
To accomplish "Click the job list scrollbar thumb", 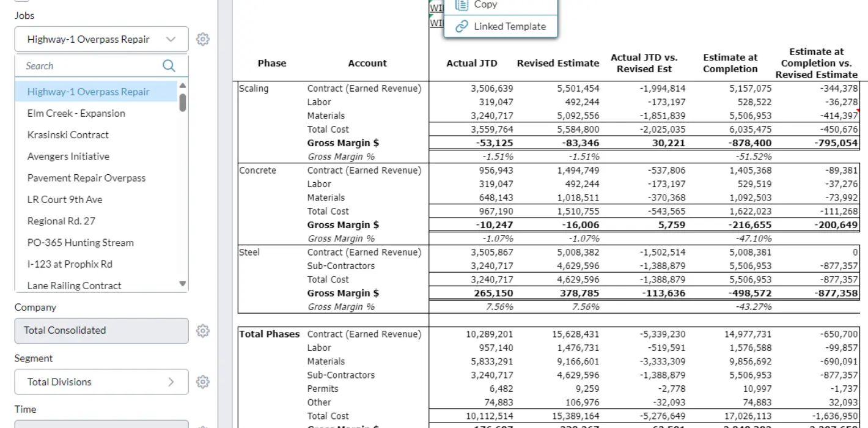I will (183, 102).
